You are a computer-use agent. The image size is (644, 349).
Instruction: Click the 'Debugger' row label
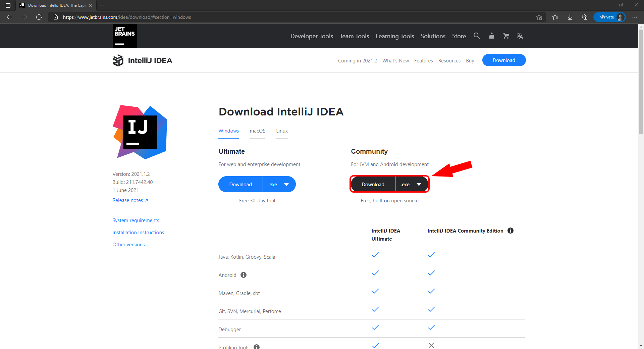230,330
